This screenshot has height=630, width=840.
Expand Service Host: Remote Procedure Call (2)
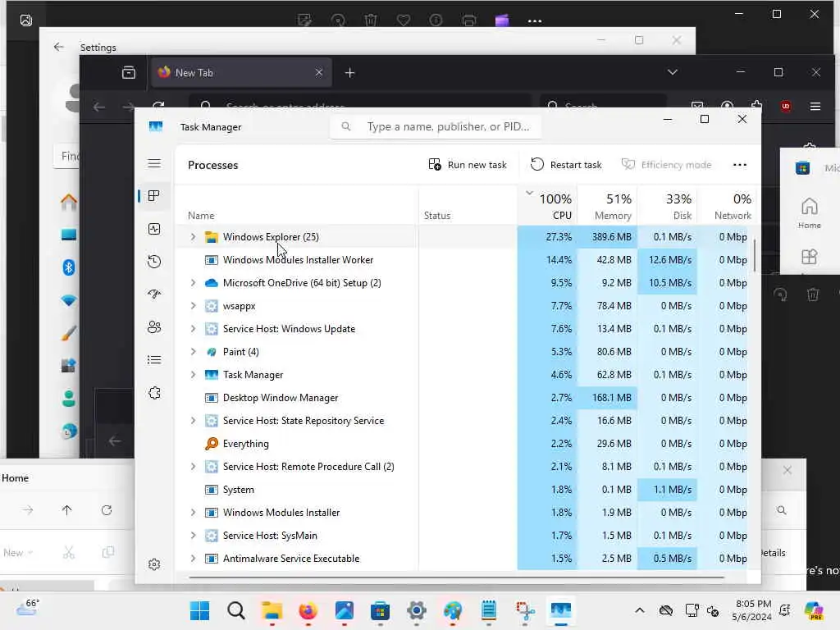[193, 467]
